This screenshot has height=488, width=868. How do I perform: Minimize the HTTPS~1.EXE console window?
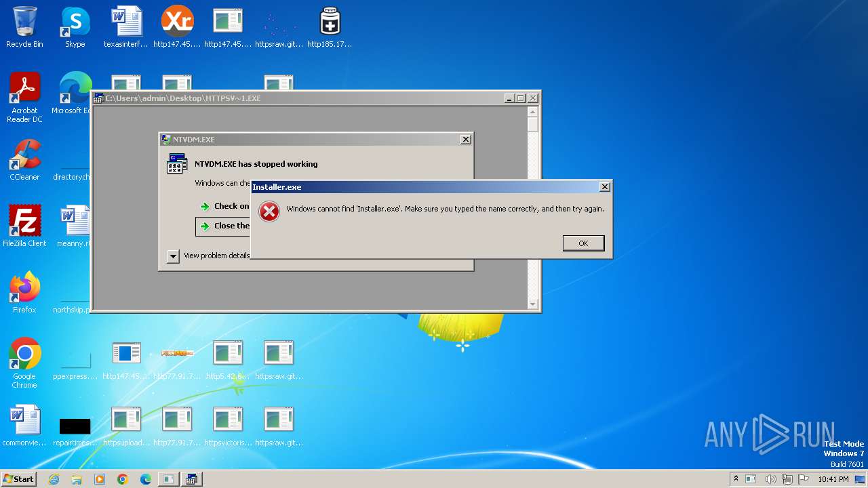coord(509,98)
